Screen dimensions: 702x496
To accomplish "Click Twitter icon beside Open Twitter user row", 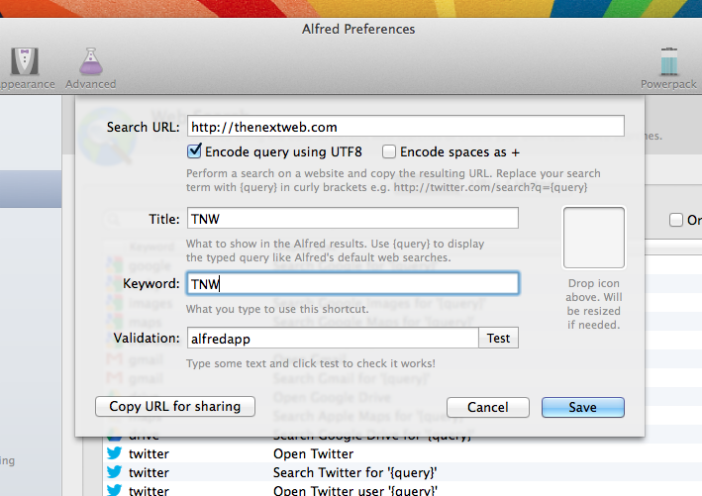I will click(x=114, y=490).
